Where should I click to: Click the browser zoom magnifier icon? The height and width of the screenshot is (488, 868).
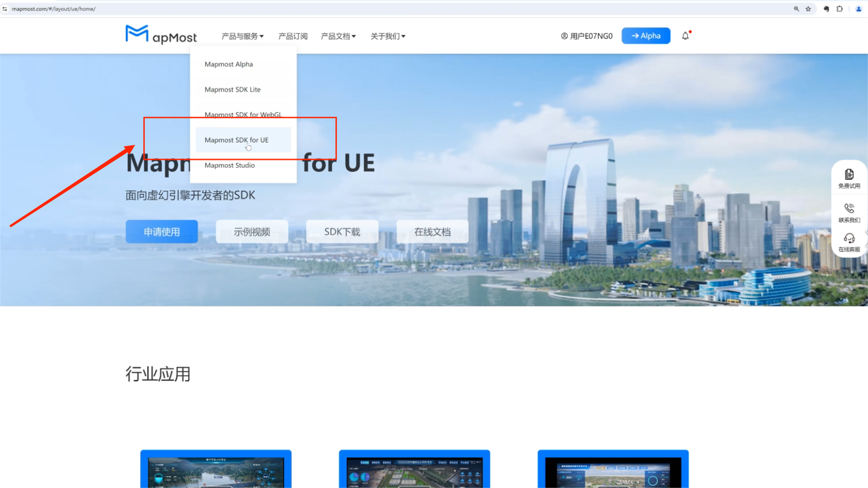(796, 9)
